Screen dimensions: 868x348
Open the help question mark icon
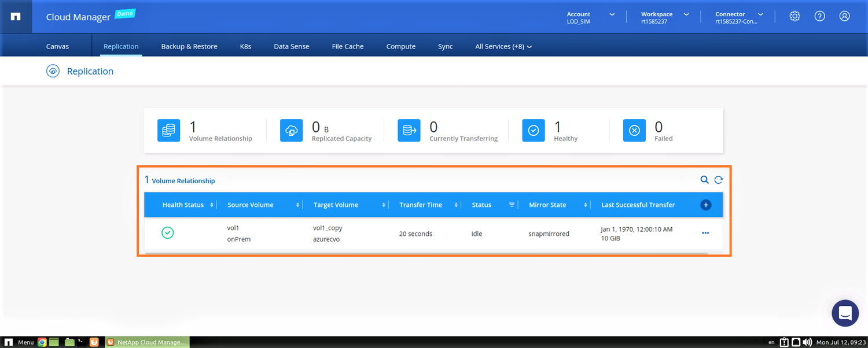pyautogui.click(x=820, y=16)
